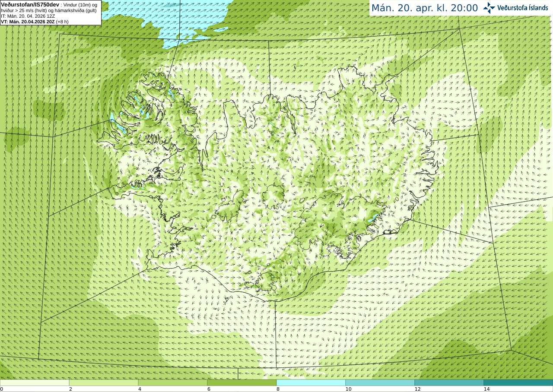The height and width of the screenshot is (392, 553).
Task: Click the 4–6 m/s green legend swatch
Action: click(173, 383)
